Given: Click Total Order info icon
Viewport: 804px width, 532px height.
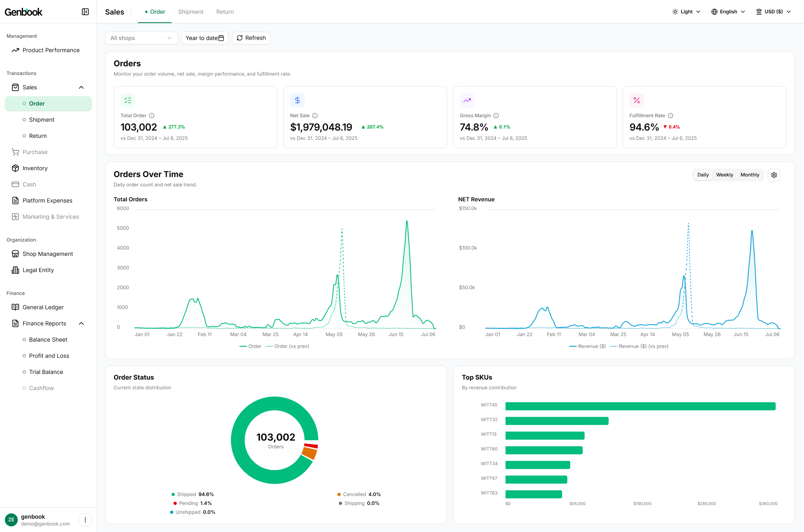Looking at the screenshot, I should click(152, 116).
